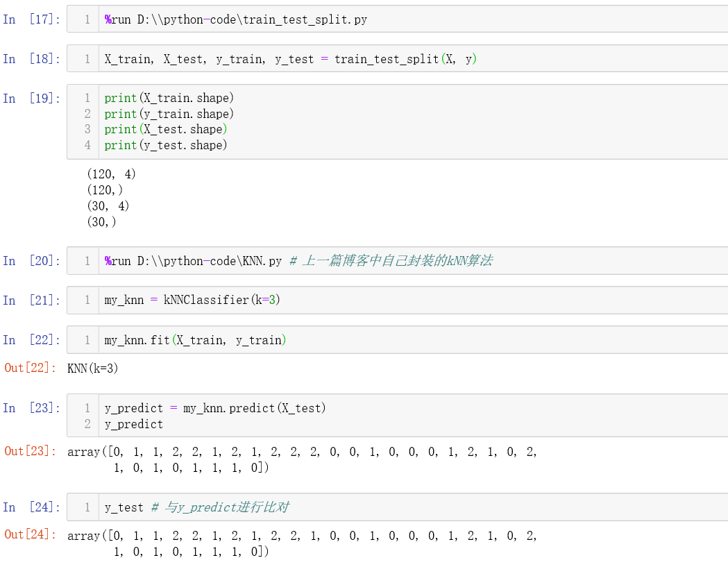Place cursor on the print(X_train.shape) line
Image resolution: width=728 pixels, height=567 pixels.
169,98
